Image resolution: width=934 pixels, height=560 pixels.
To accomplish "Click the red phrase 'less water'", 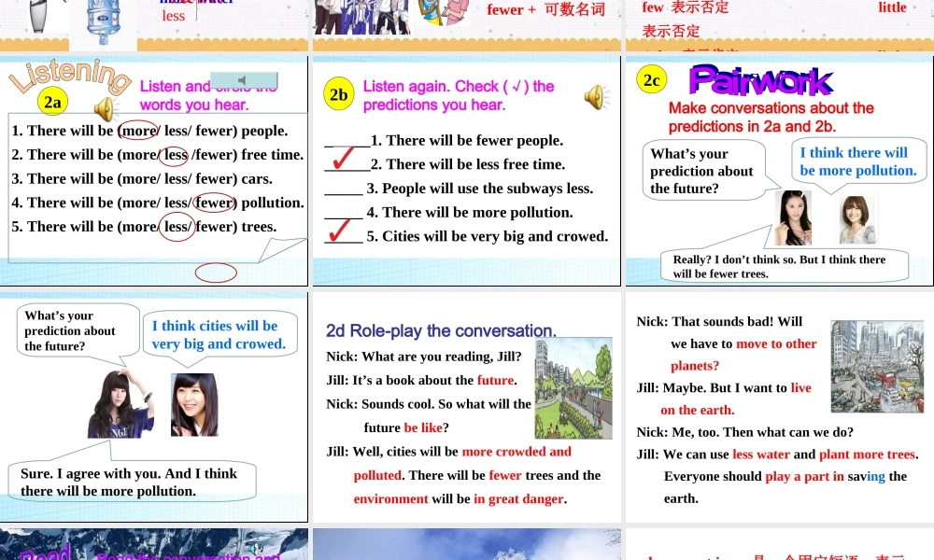I will coord(761,455).
